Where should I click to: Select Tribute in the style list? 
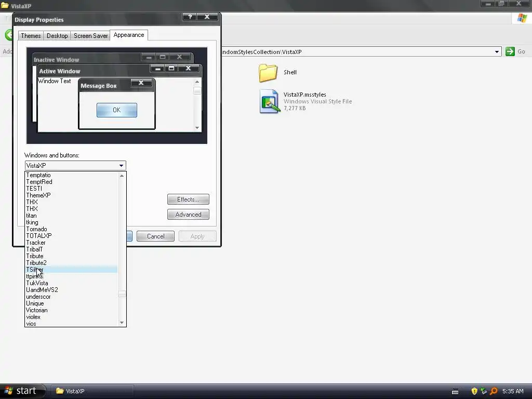(72, 256)
